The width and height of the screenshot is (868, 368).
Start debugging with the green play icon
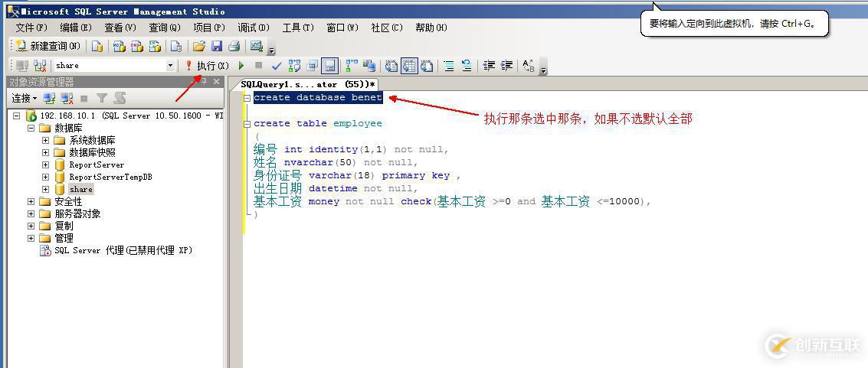(241, 66)
